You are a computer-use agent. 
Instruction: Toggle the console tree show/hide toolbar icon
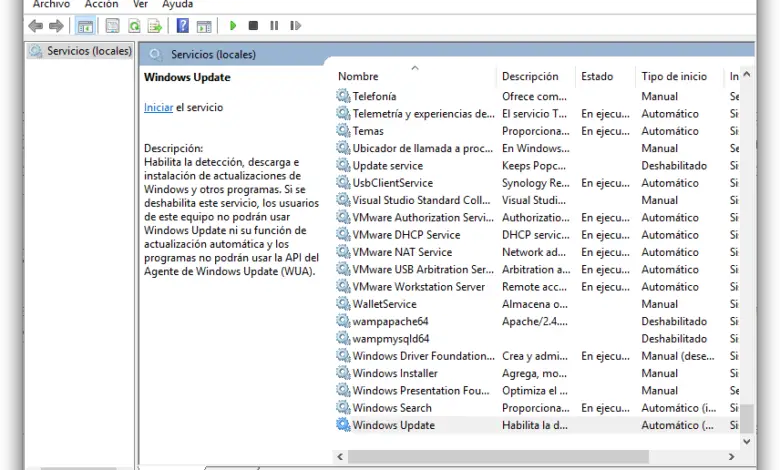click(85, 26)
